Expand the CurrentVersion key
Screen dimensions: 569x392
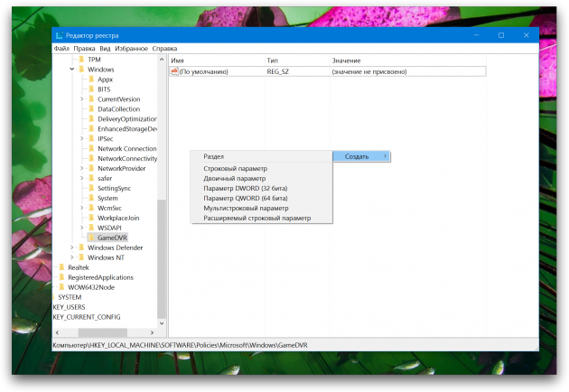click(81, 98)
